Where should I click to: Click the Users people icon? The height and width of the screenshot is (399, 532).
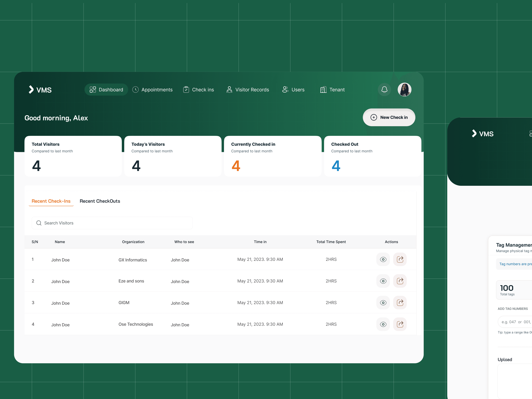coord(285,90)
